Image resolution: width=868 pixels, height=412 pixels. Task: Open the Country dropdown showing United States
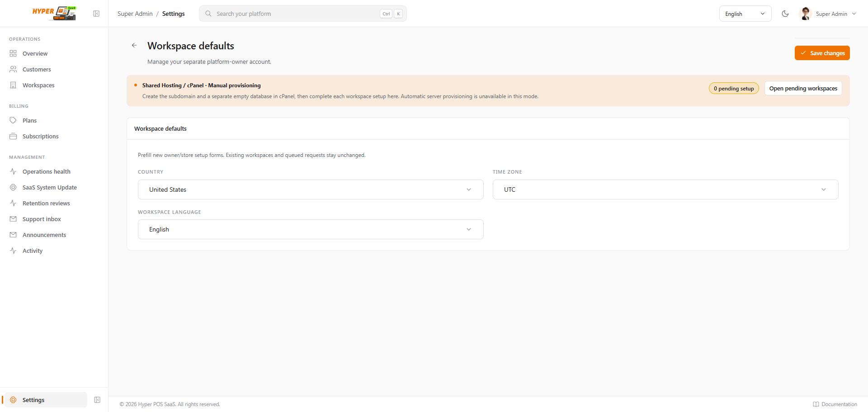[311, 189]
